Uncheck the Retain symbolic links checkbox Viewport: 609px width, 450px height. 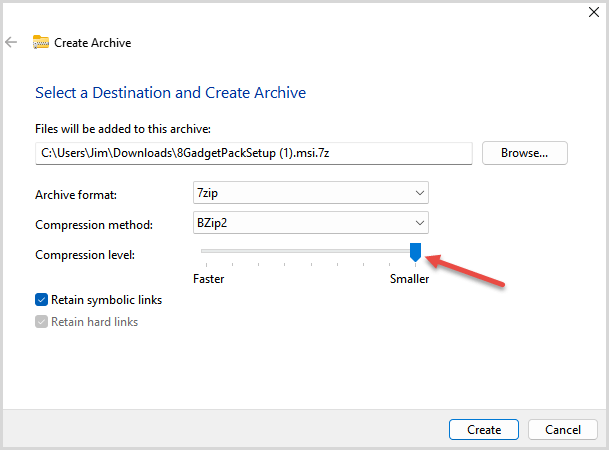point(42,300)
